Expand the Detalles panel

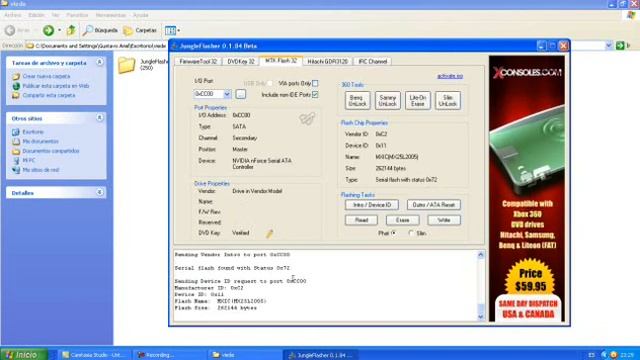tap(100, 192)
